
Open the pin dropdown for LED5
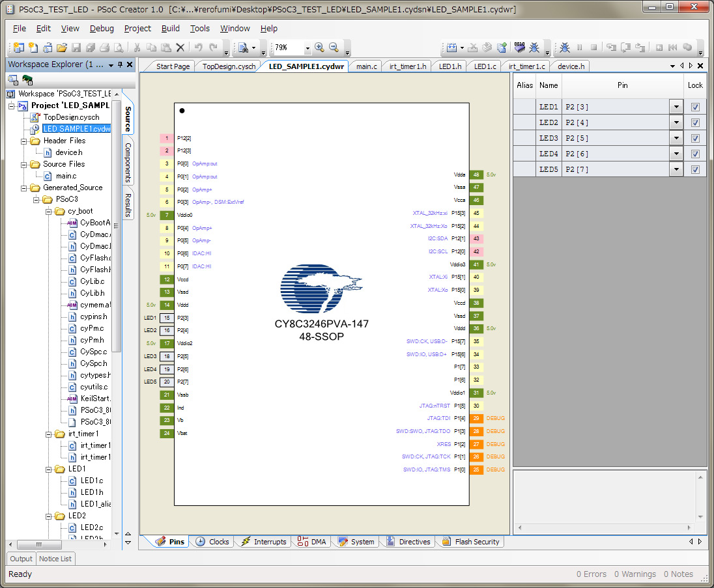click(x=676, y=169)
